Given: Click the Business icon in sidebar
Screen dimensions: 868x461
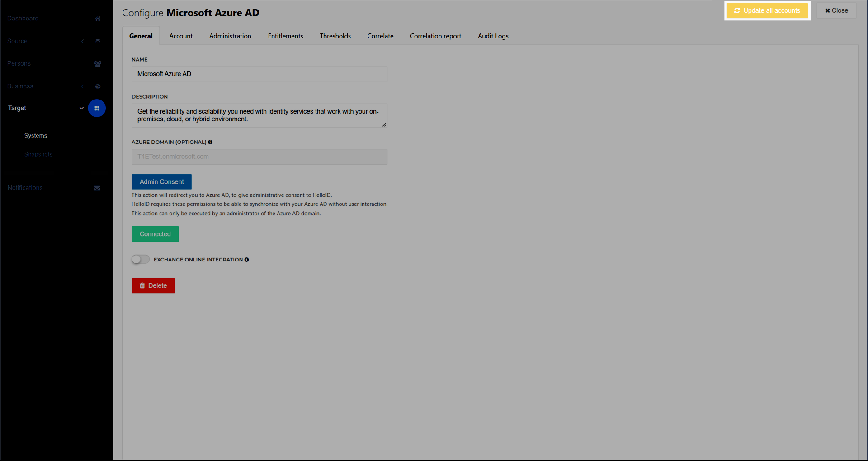Looking at the screenshot, I should [98, 86].
